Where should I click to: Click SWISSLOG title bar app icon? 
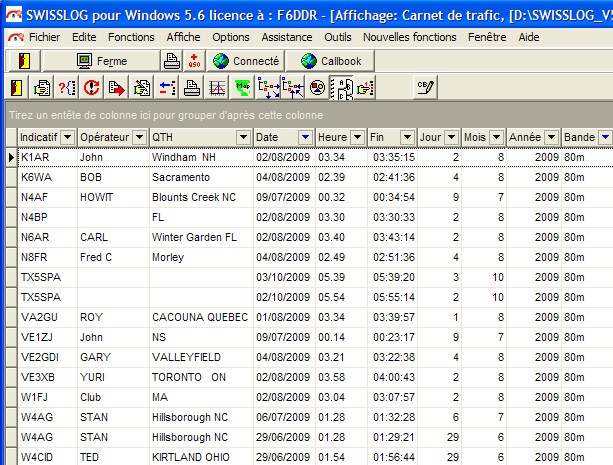coord(14,15)
